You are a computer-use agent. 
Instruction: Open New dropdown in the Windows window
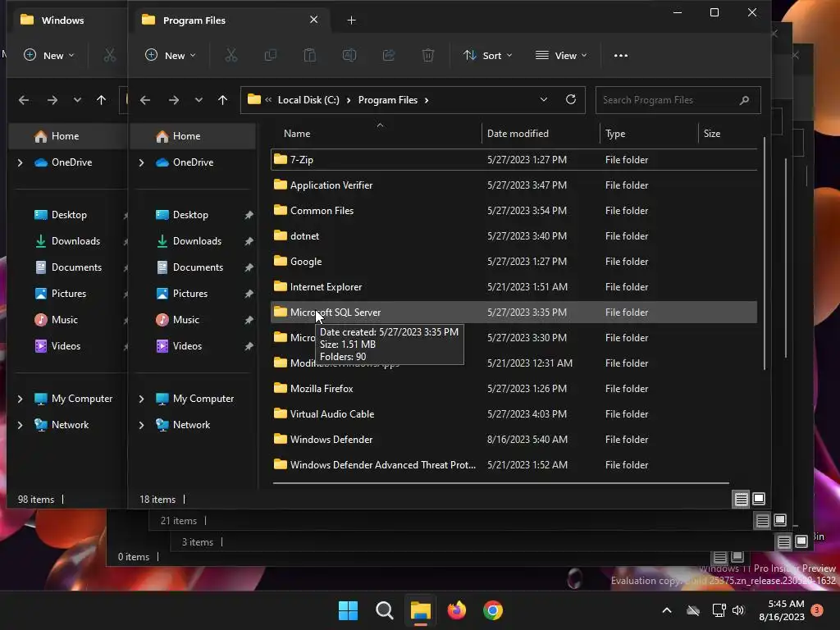pyautogui.click(x=49, y=55)
